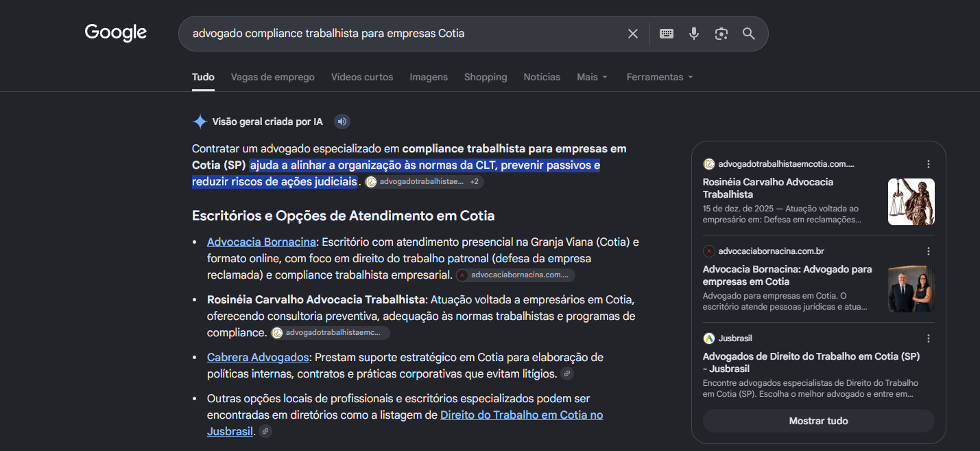Click the magnifying glass search button
This screenshot has height=451, width=980.
pyautogui.click(x=749, y=34)
